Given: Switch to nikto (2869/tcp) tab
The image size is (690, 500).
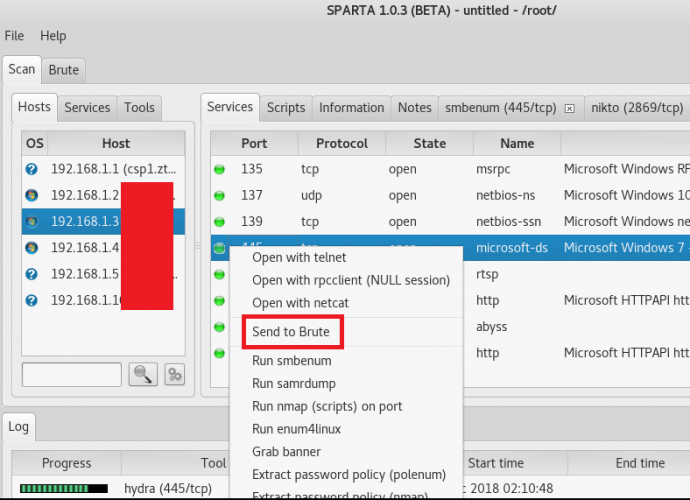Looking at the screenshot, I should click(637, 108).
